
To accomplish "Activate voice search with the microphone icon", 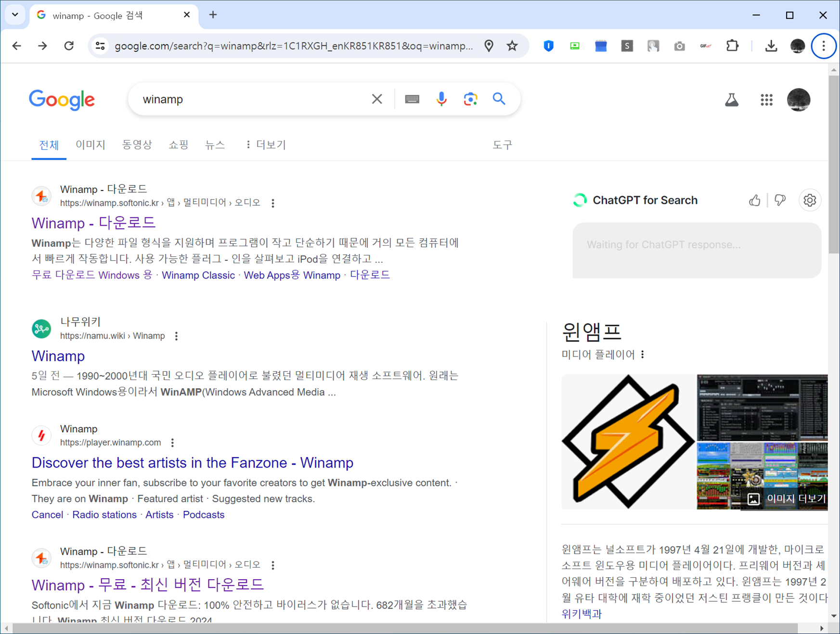I will coord(441,99).
